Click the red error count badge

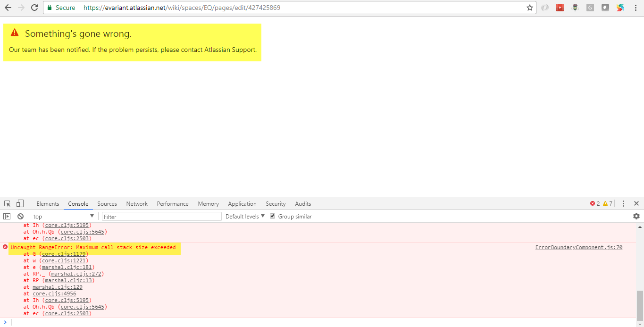595,204
